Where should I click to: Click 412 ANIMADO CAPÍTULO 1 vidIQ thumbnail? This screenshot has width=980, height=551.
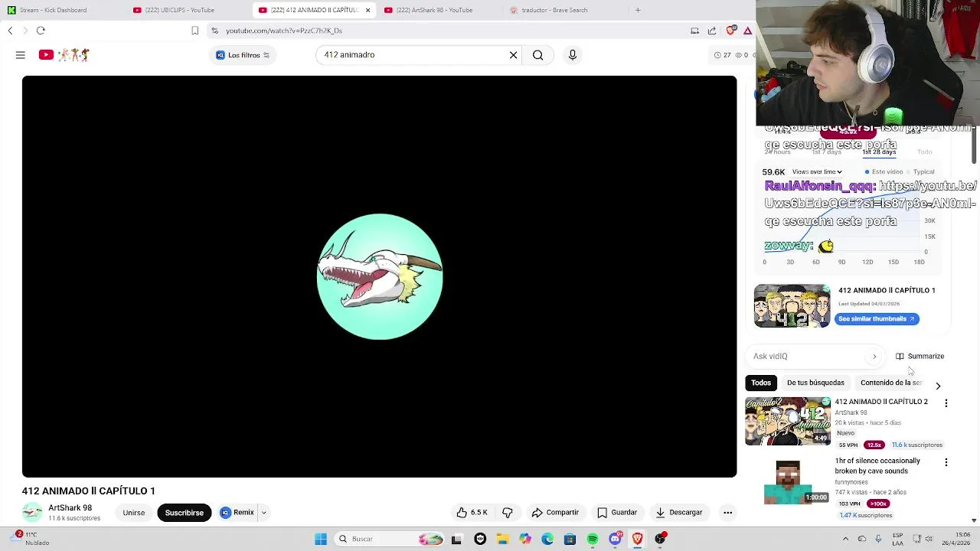tap(792, 306)
